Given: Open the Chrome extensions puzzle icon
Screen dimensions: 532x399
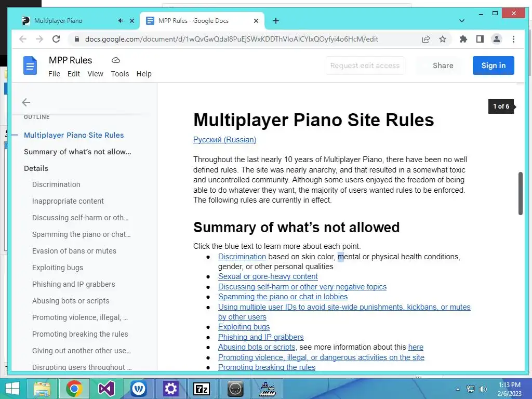Looking at the screenshot, I should point(463,39).
